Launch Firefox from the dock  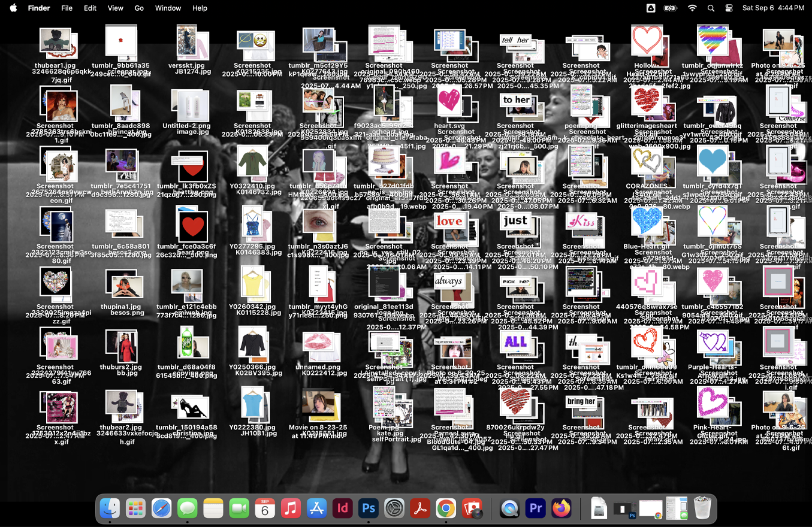(562, 509)
